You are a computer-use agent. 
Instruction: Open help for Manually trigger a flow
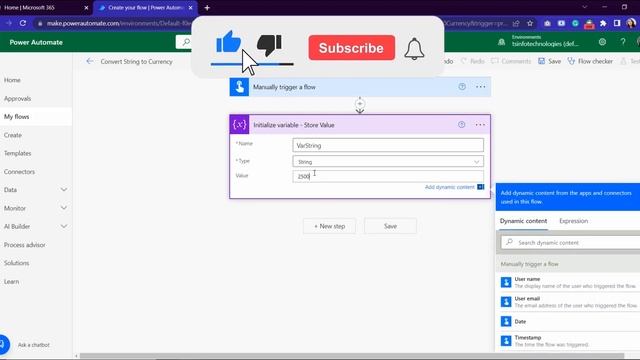pos(462,87)
